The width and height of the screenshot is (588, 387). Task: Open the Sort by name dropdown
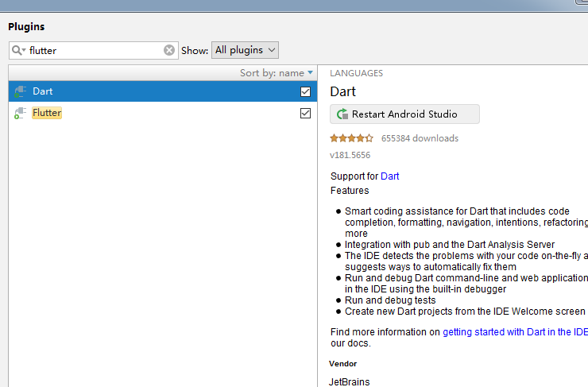[x=277, y=73]
